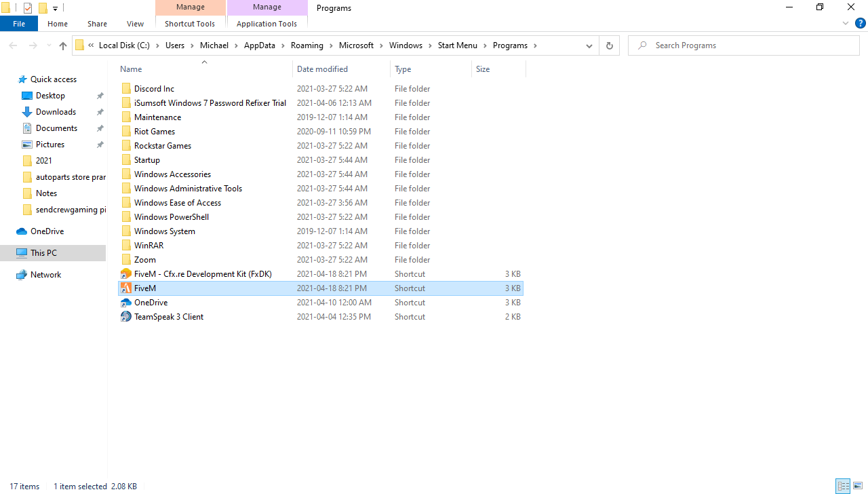This screenshot has width=868, height=494.
Task: Click the Details view icon in status bar
Action: coord(843,486)
